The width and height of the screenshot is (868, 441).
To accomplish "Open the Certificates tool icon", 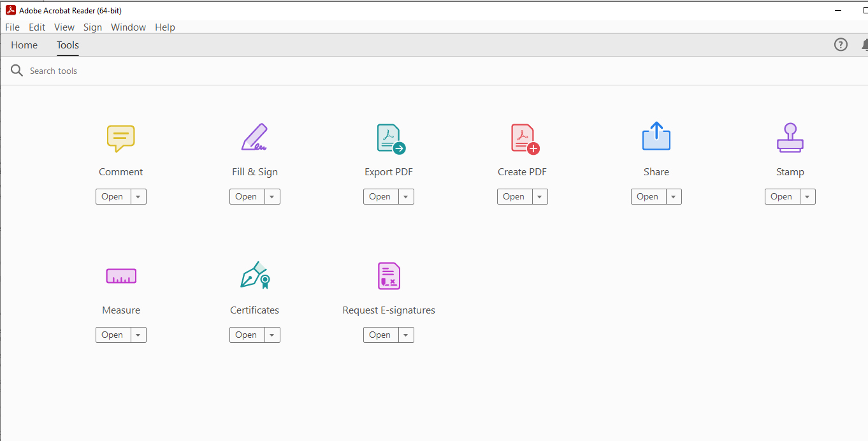I will coord(254,275).
